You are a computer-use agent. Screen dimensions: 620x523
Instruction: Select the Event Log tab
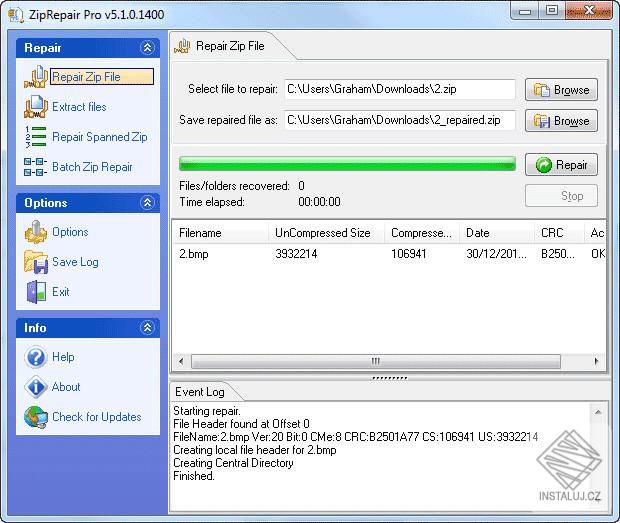coord(200,392)
